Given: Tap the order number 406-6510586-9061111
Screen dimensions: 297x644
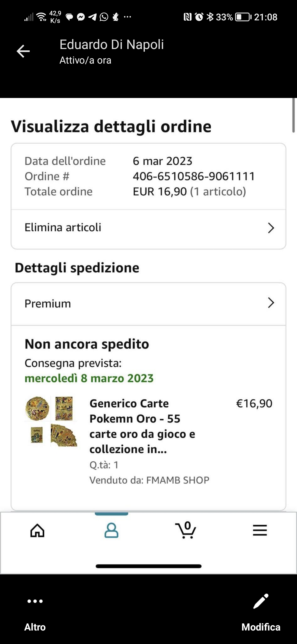Looking at the screenshot, I should pyautogui.click(x=194, y=176).
